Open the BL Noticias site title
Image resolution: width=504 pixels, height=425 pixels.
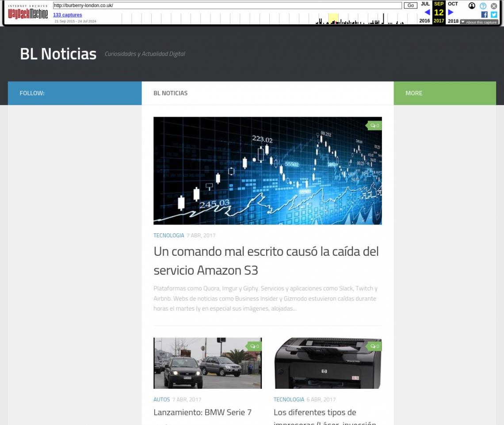tap(58, 53)
